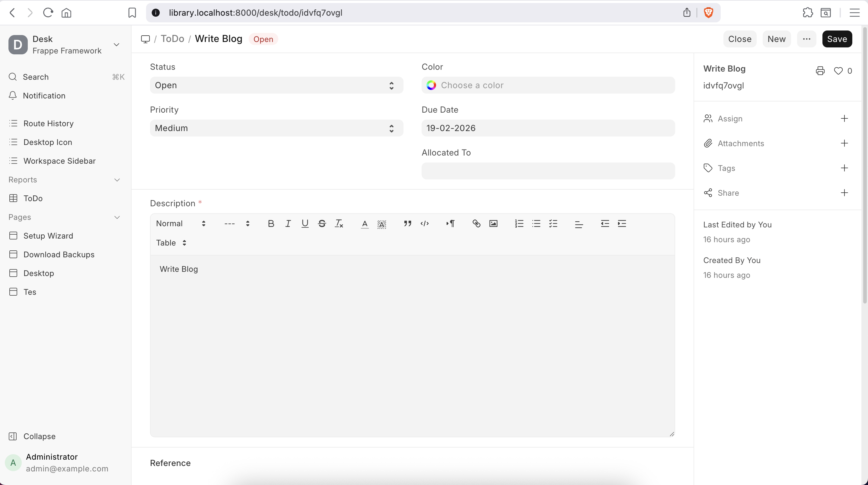Open the Choose a color picker

click(548, 85)
